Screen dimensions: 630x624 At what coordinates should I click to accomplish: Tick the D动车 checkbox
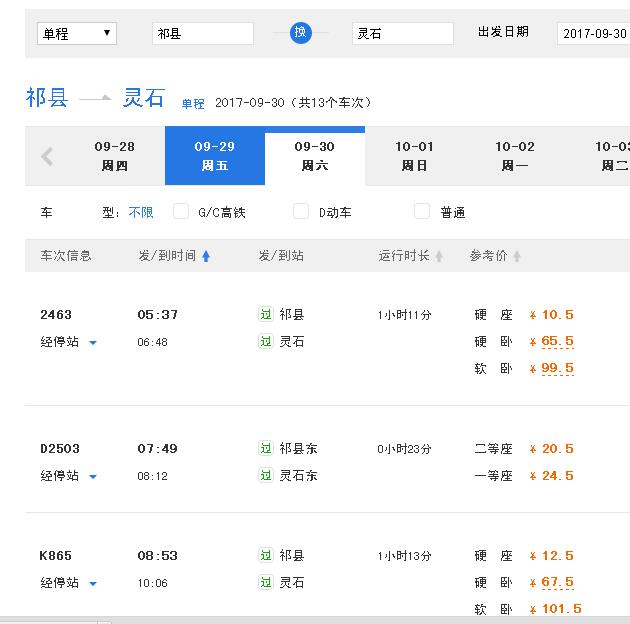(301, 211)
